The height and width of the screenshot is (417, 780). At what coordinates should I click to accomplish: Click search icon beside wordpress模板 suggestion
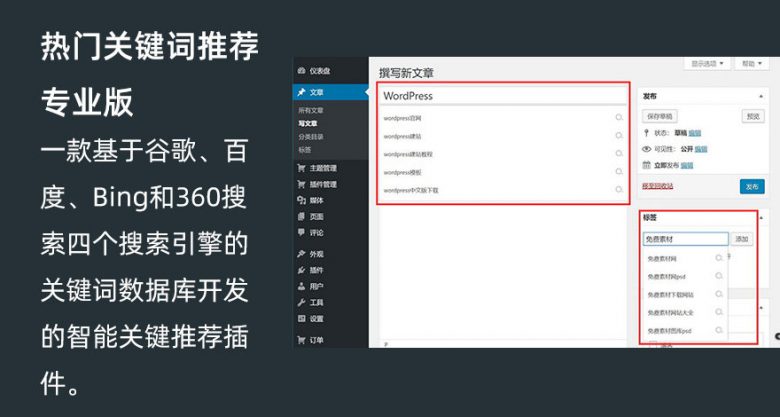pyautogui.click(x=619, y=171)
